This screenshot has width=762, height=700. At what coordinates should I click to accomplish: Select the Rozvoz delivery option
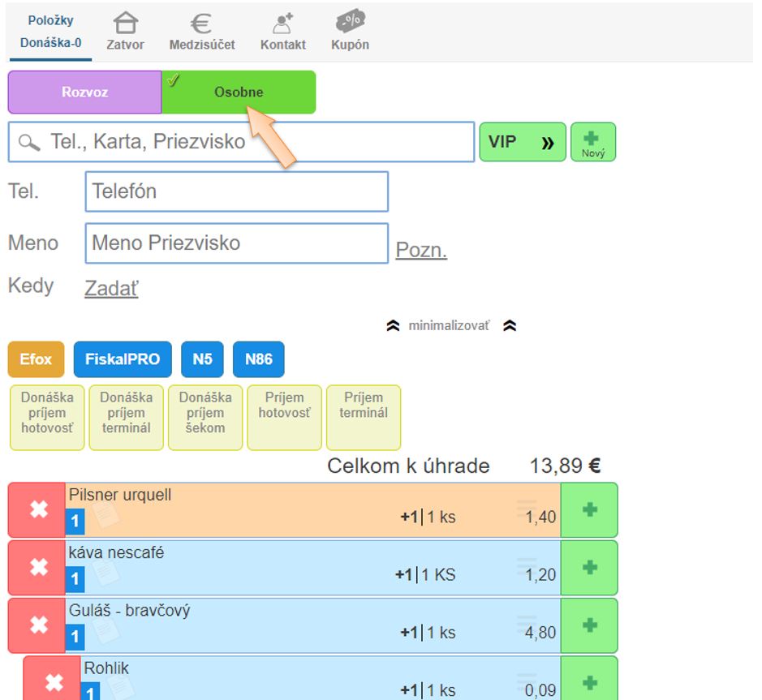[85, 92]
